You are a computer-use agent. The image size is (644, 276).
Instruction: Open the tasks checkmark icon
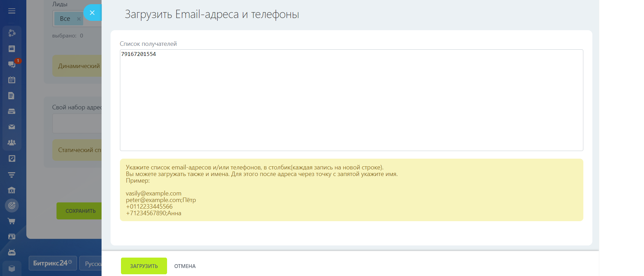coord(12,158)
